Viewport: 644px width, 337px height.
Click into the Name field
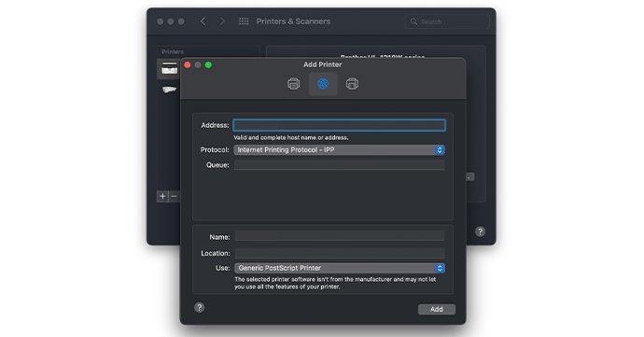pos(340,236)
